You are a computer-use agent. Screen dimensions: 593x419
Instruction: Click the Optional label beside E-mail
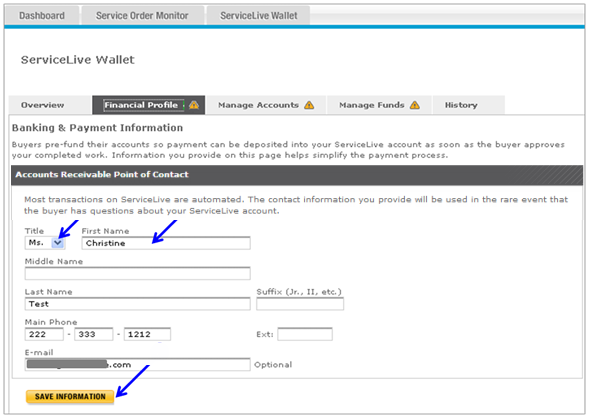273,365
